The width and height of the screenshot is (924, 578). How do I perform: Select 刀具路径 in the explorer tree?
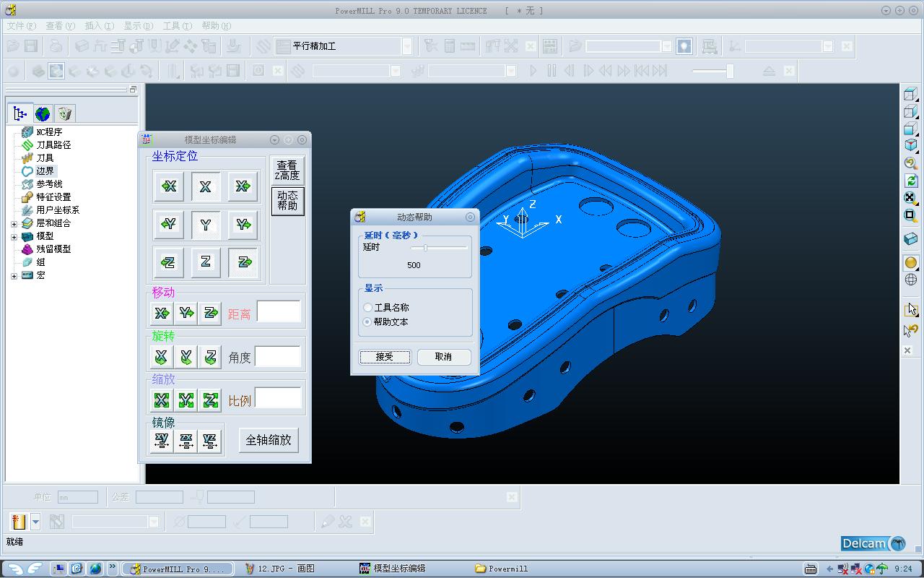tap(54, 145)
